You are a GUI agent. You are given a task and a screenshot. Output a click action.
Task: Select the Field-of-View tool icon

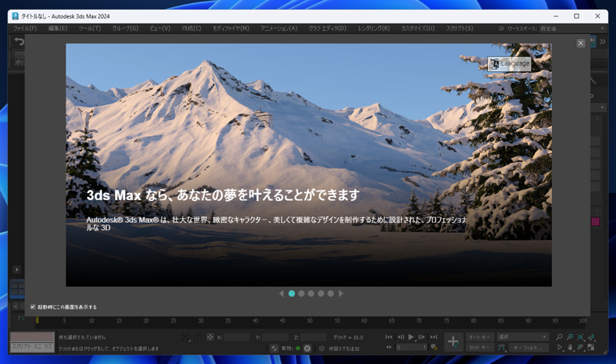tap(559, 348)
